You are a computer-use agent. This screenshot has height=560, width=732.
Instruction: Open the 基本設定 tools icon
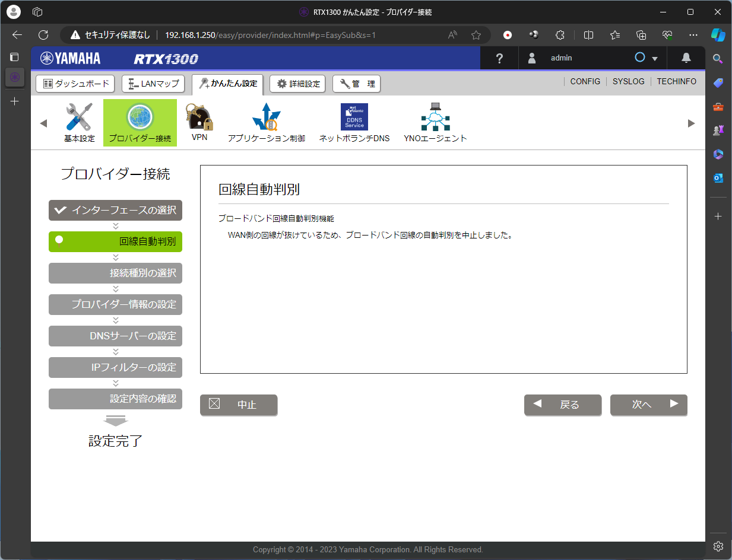coord(79,123)
